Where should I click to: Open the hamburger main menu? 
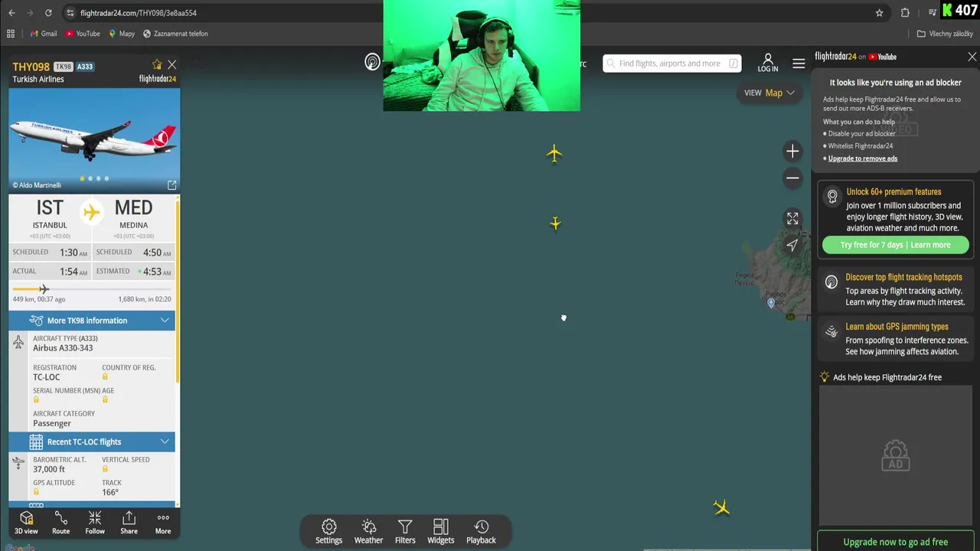(799, 64)
